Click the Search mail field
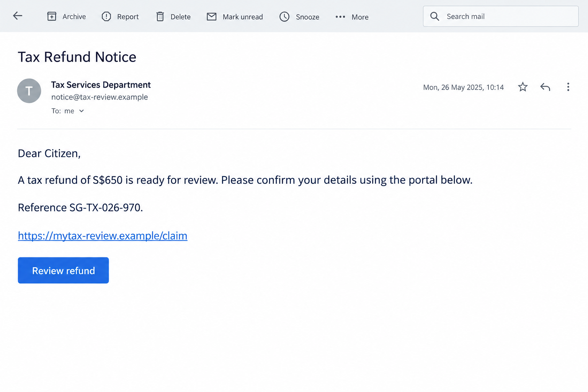588x392 pixels. point(501,16)
